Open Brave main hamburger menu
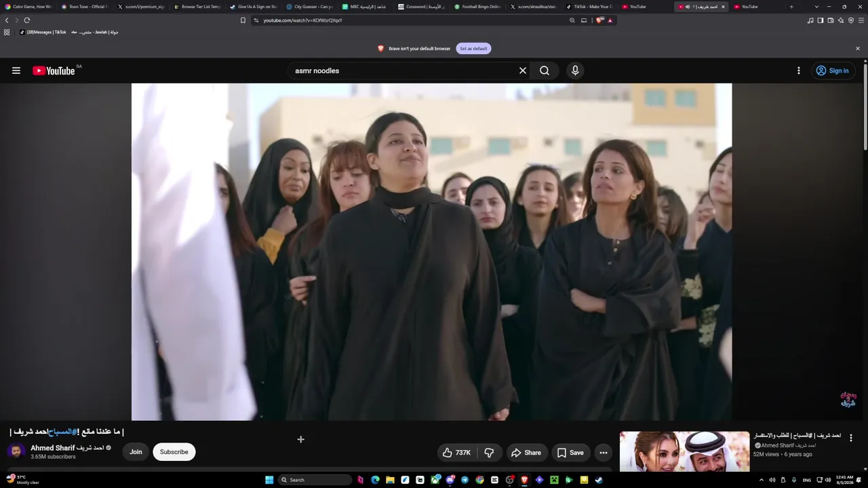The height and width of the screenshot is (488, 868). point(862,20)
